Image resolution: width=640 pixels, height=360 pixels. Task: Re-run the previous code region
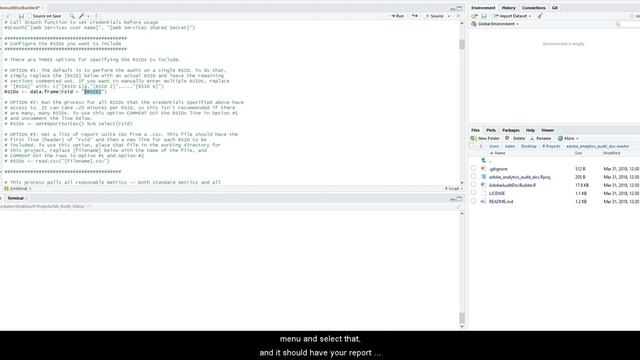415,16
